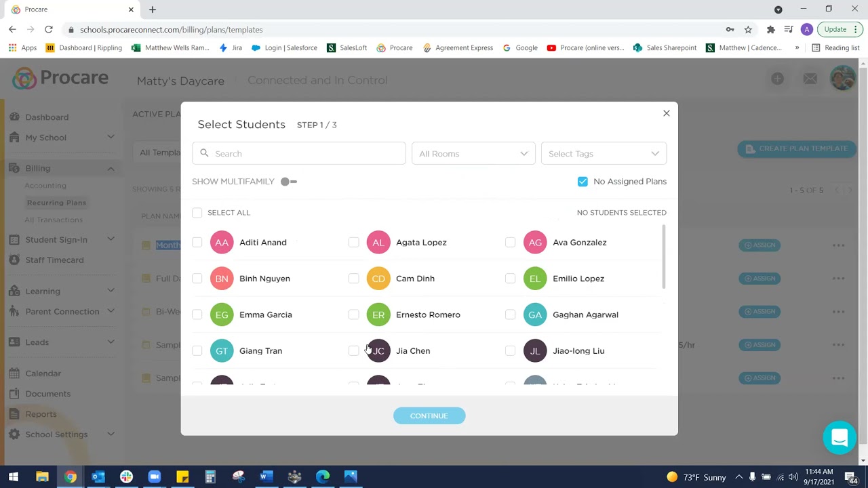868x488 pixels.
Task: Check the box for Binh Nguyen
Action: 197,279
